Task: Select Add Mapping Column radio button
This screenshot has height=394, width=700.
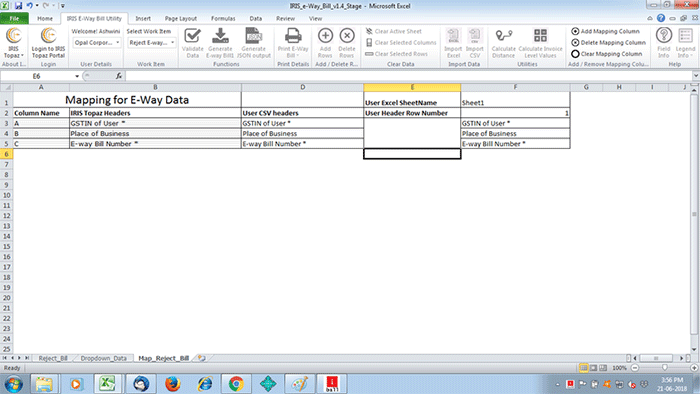Action: click(575, 31)
